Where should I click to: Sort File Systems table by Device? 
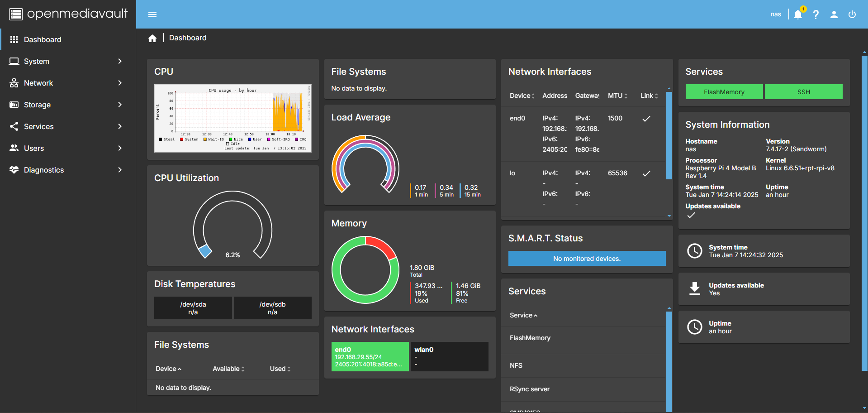tap(168, 369)
